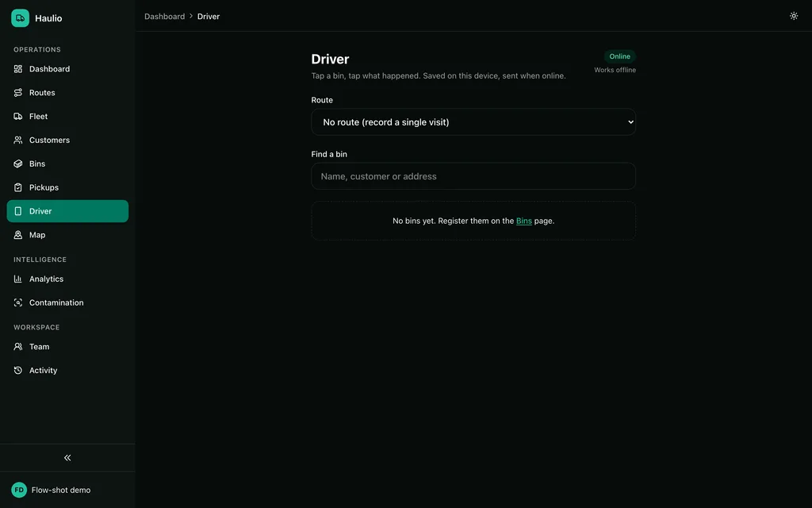Open Team workspace page
Image resolution: width=812 pixels, height=508 pixels.
tap(67, 347)
